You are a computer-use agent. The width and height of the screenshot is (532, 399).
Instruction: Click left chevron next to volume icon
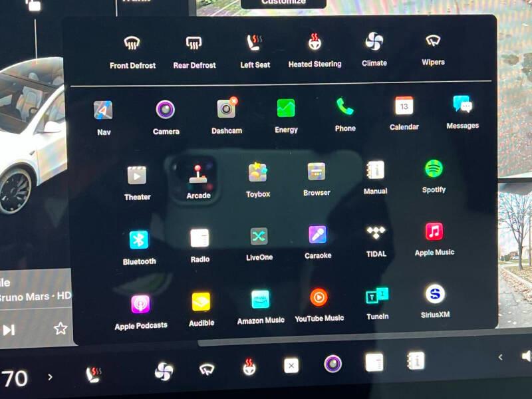(501, 357)
